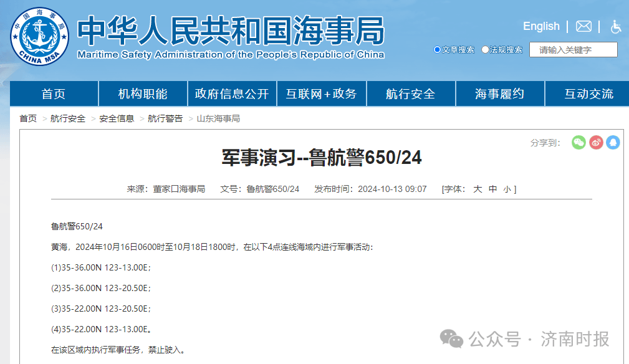Open the accessibility wheelchair icon
This screenshot has width=629, height=364.
click(616, 27)
